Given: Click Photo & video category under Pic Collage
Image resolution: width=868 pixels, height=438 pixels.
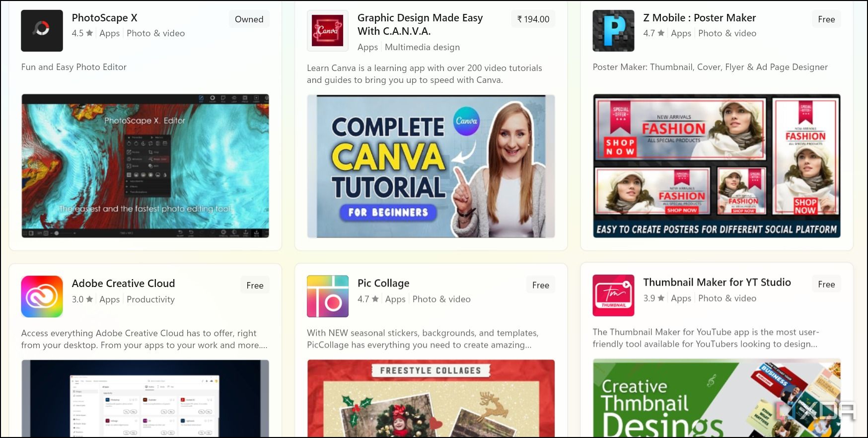Looking at the screenshot, I should coord(441,299).
